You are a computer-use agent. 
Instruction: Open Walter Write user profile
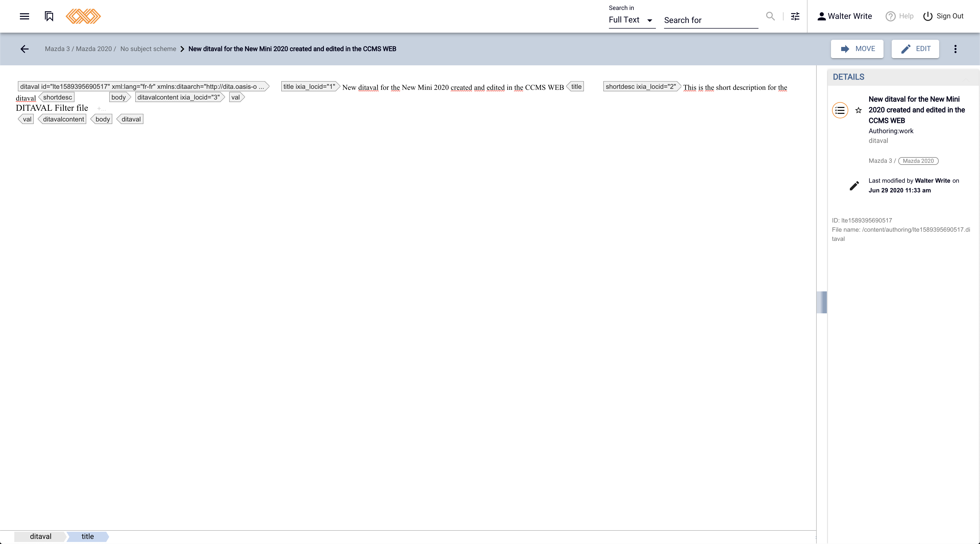click(844, 16)
